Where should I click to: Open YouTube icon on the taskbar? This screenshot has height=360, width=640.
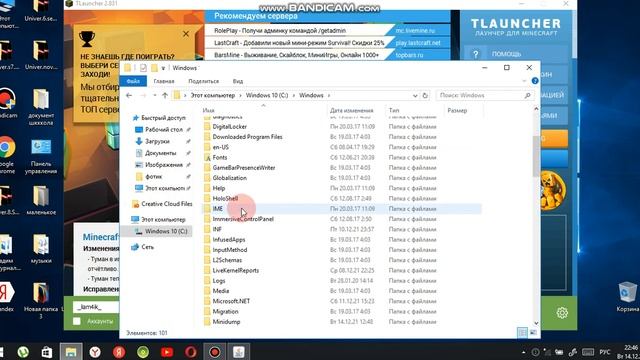pos(167,352)
